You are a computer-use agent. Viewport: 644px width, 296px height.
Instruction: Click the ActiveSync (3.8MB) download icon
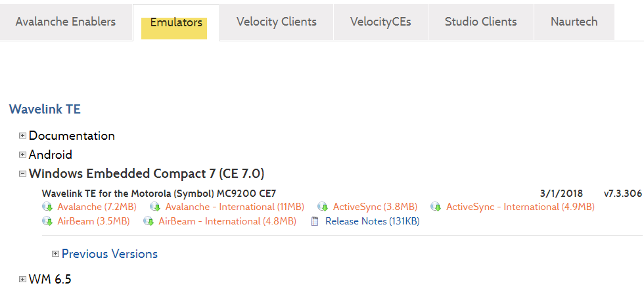pos(323,207)
